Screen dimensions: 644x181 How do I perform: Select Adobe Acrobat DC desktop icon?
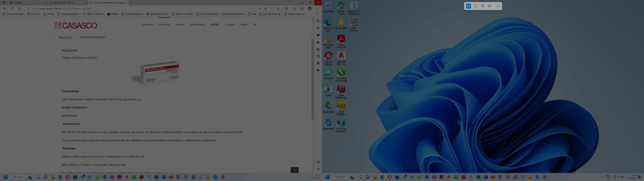pyautogui.click(x=341, y=42)
